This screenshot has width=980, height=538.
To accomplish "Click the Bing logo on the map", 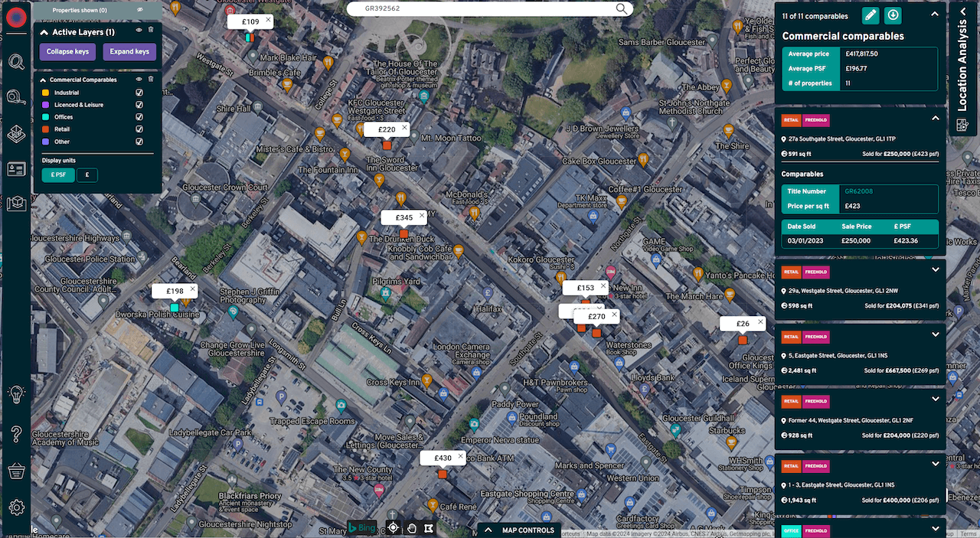I will (362, 527).
